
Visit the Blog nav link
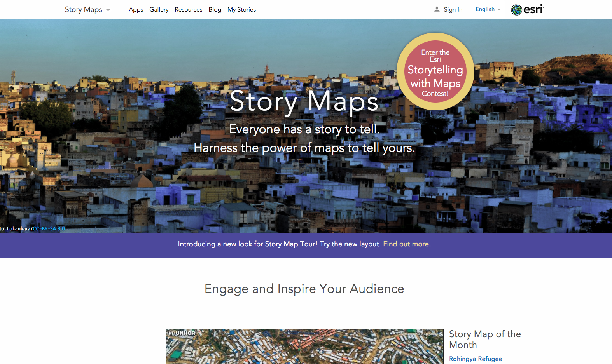(215, 10)
